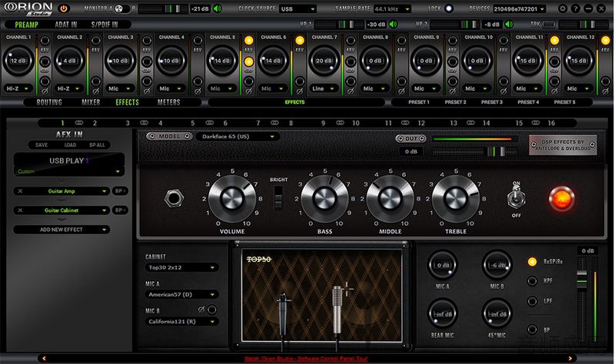Open the Add New Effect dropdown
Viewport: 615px width, 364px height.
click(61, 230)
